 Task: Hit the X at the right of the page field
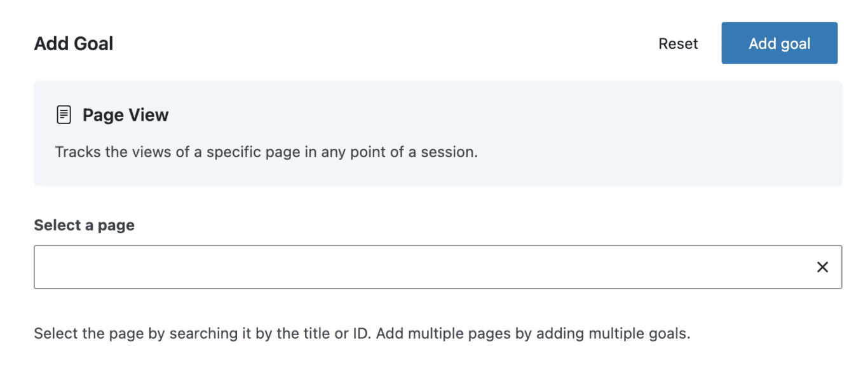pyautogui.click(x=822, y=267)
